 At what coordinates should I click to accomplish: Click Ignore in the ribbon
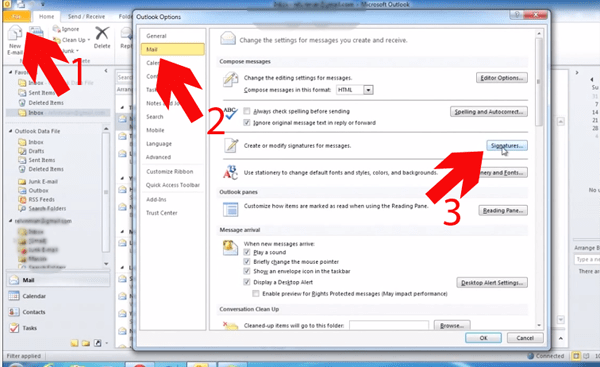pyautogui.click(x=66, y=29)
